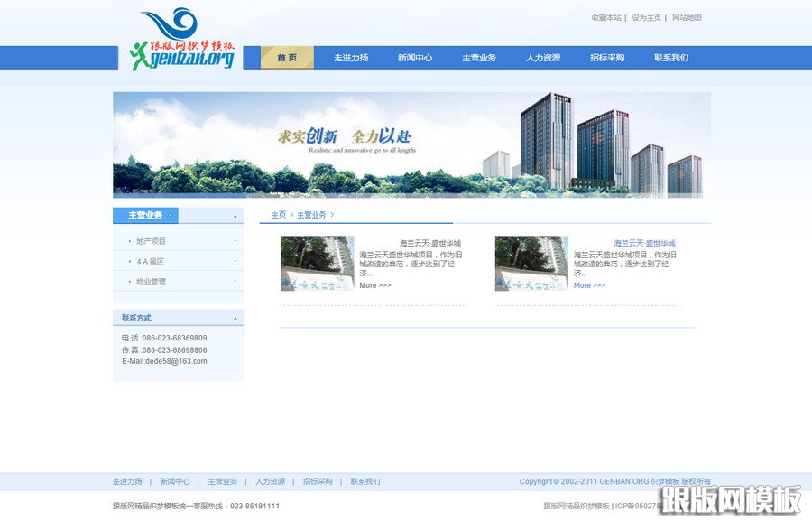Select 人力资源 from the top navigation
Viewport: 812px width, 521px height.
point(541,57)
